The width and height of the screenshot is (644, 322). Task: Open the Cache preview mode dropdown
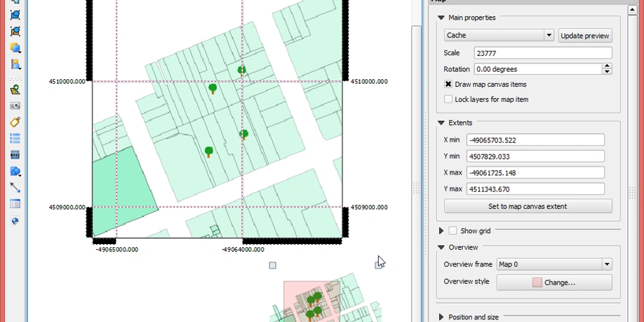click(499, 35)
